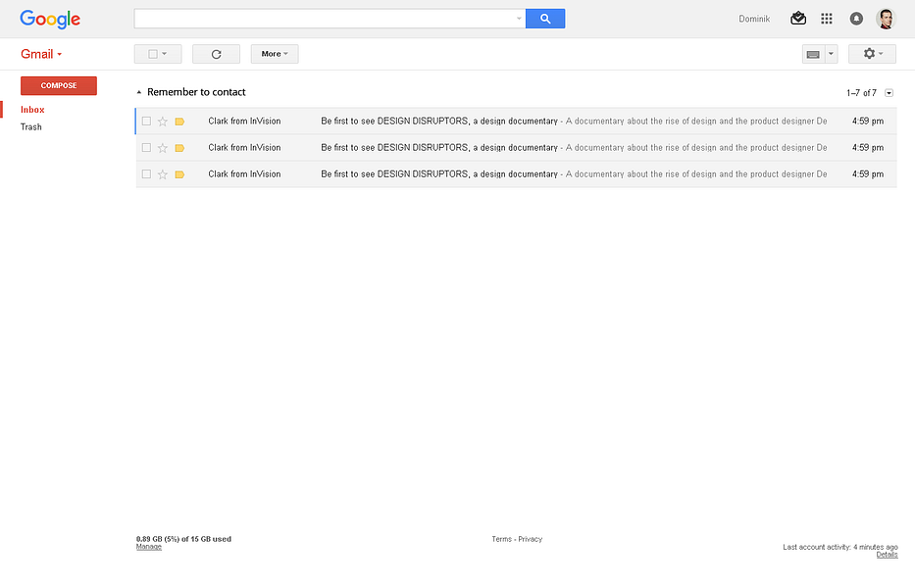Open the profile avatar account menu

coord(886,19)
